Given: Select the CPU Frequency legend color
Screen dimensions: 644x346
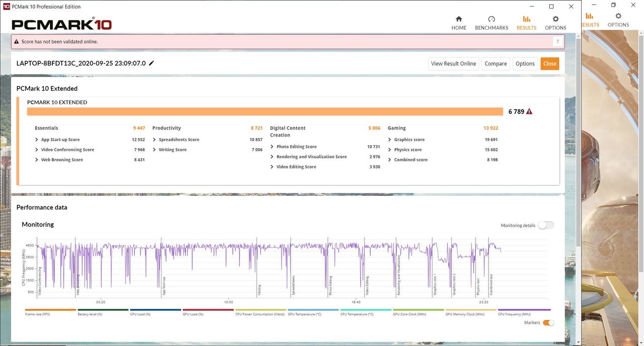Looking at the screenshot, I should click(524, 310).
